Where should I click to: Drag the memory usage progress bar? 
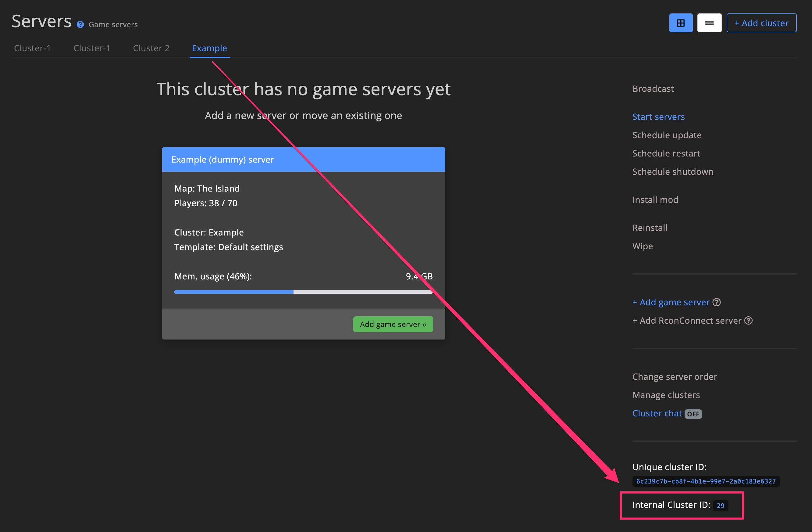(x=303, y=292)
